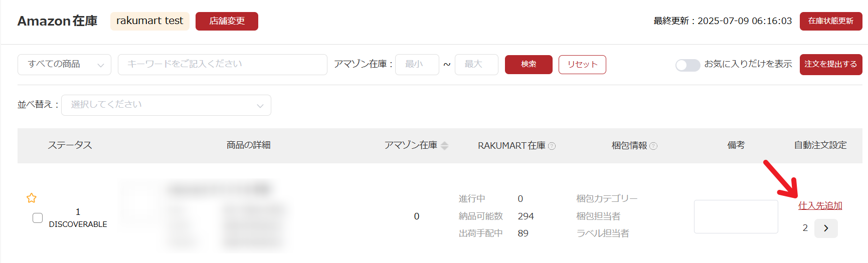Click the 備考 remarks text box
Image resolution: width=868 pixels, height=263 pixels.
pos(736,216)
